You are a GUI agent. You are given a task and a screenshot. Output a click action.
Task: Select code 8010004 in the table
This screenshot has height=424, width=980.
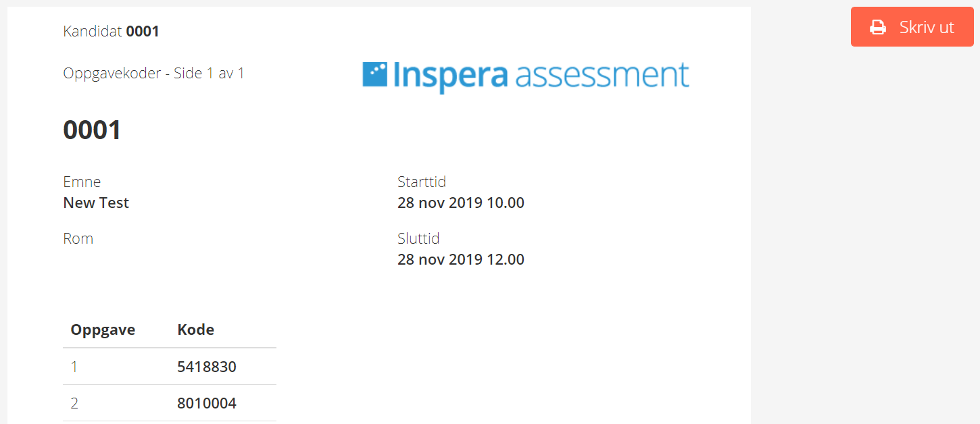pos(207,403)
